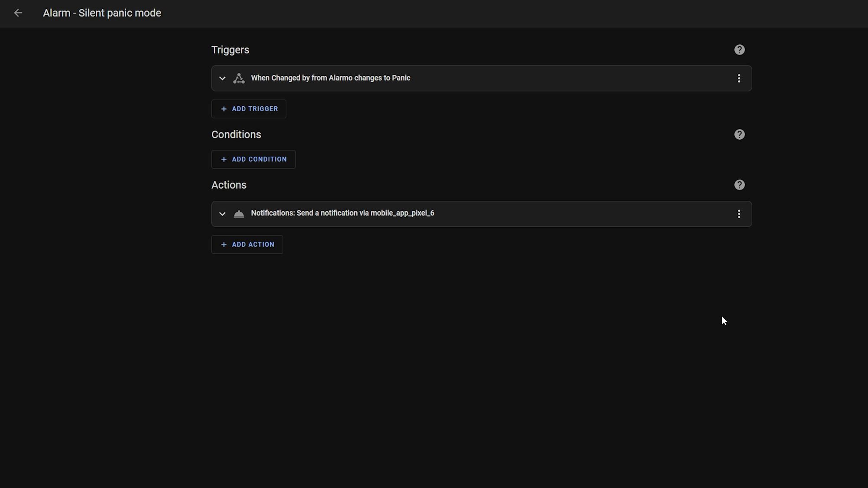Click the back navigation arrow icon
The height and width of the screenshot is (488, 868).
(18, 13)
